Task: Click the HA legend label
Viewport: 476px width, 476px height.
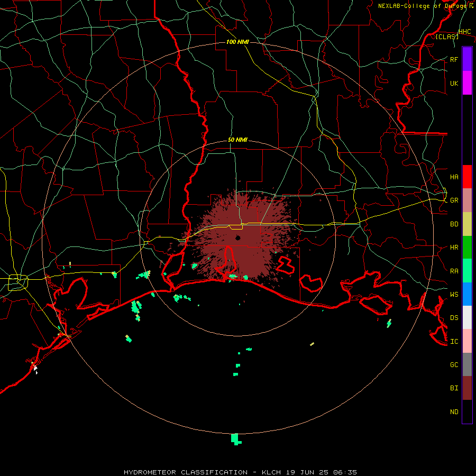Action: pyautogui.click(x=454, y=177)
